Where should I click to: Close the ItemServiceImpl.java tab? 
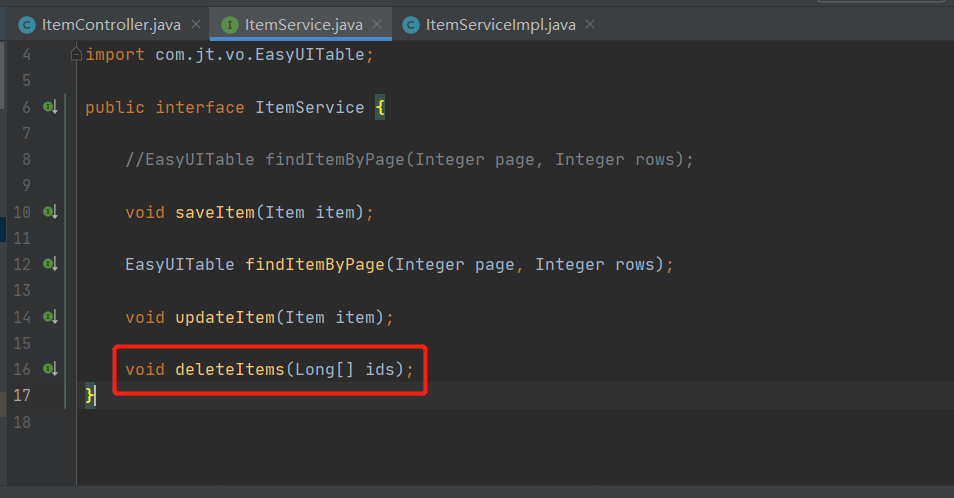590,24
